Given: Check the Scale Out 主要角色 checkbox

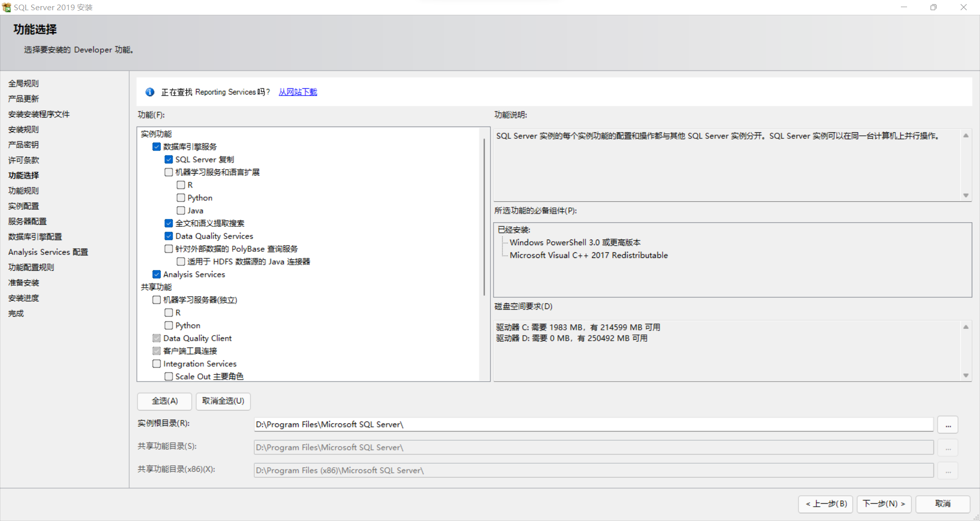Looking at the screenshot, I should click(169, 376).
